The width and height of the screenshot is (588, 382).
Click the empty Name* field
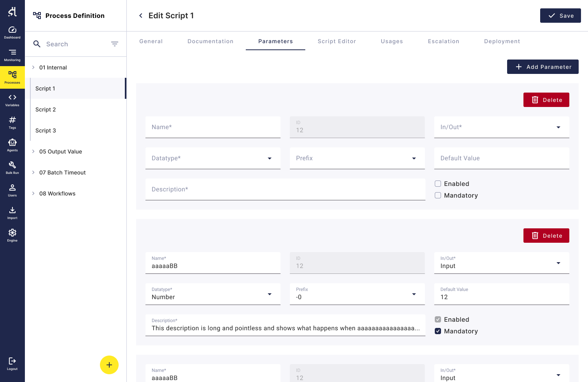[x=213, y=127]
